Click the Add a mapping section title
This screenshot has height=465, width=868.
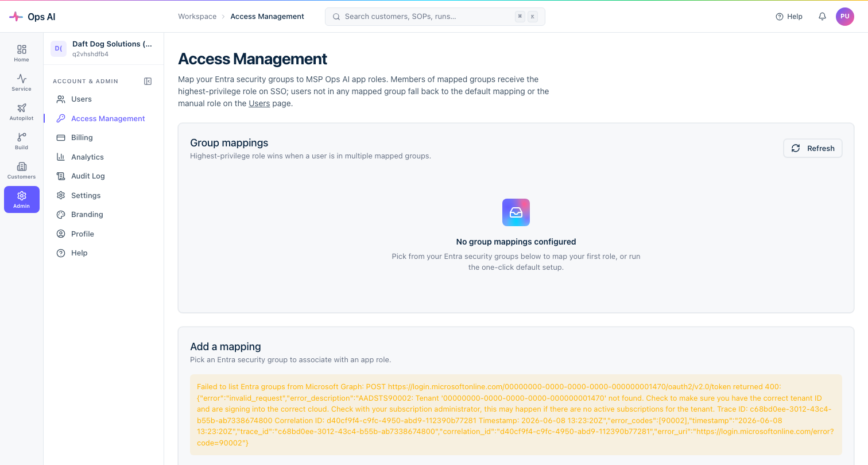tap(226, 347)
